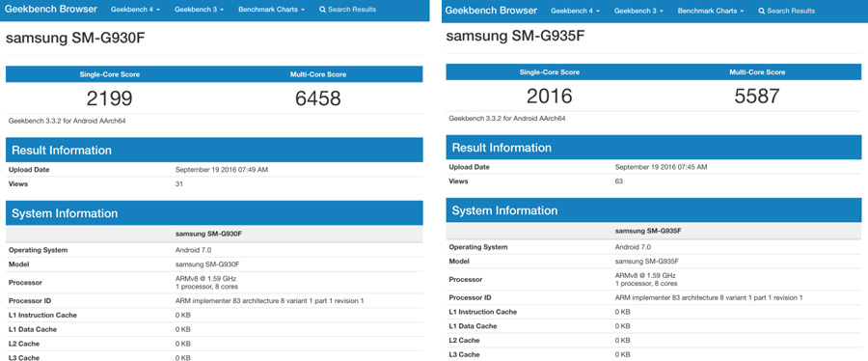Select Processor ID value on SM-G930F page

(x=270, y=300)
